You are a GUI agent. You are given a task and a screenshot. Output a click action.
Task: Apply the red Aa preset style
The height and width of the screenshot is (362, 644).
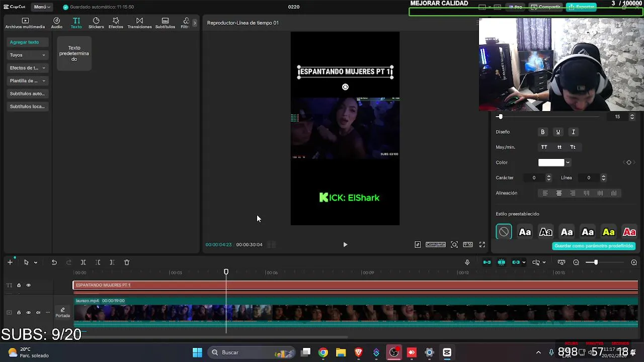coord(629,232)
